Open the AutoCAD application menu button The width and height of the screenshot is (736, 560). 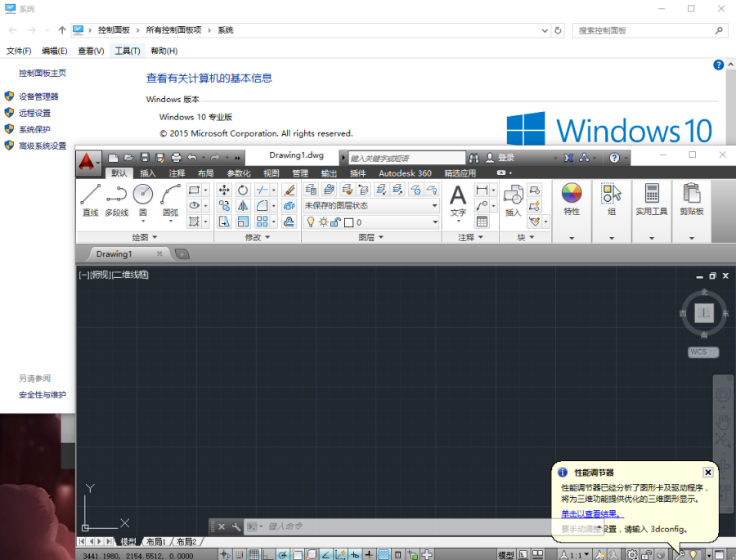click(88, 161)
